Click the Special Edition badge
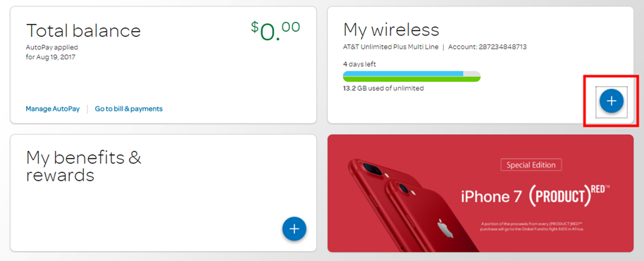This screenshot has width=644, height=261. tap(531, 165)
